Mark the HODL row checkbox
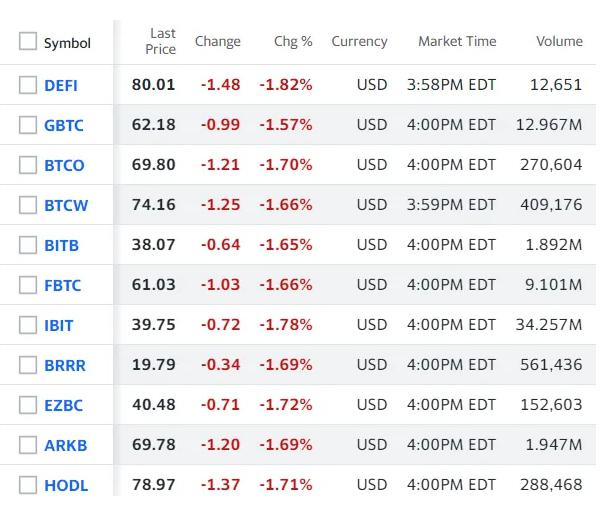The image size is (611, 514). (x=27, y=485)
